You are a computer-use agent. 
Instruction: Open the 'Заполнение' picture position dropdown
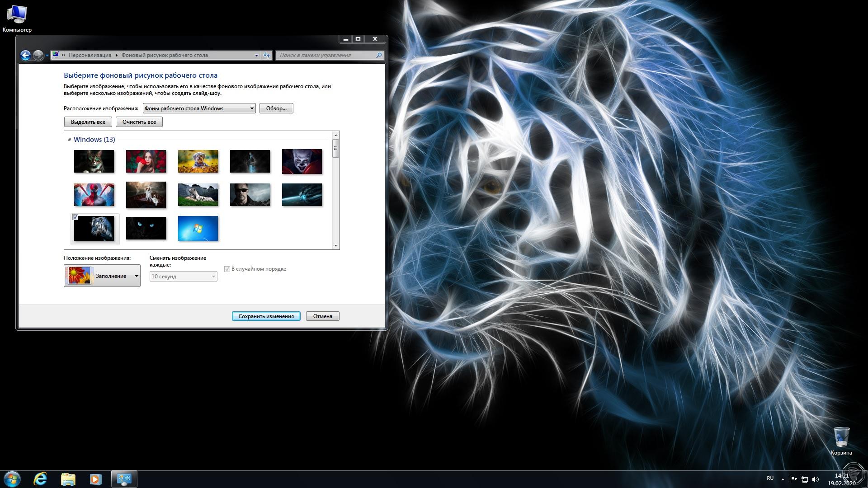(102, 276)
